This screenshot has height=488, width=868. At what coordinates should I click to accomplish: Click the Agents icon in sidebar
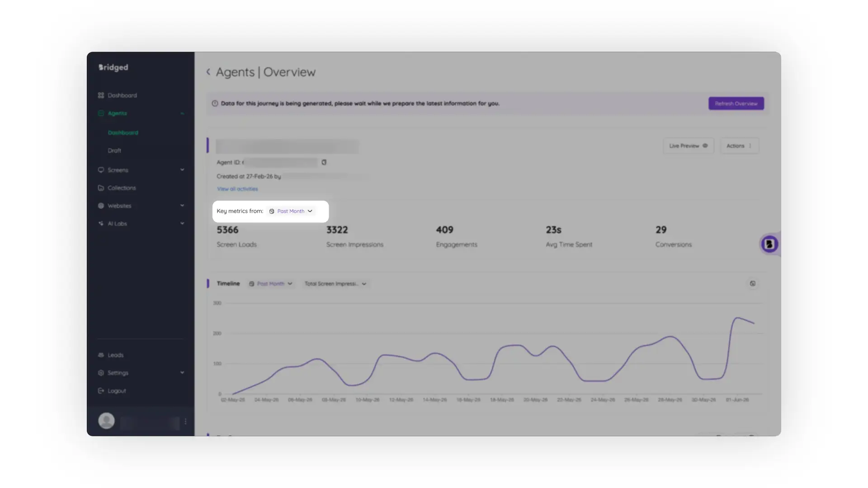pyautogui.click(x=101, y=113)
